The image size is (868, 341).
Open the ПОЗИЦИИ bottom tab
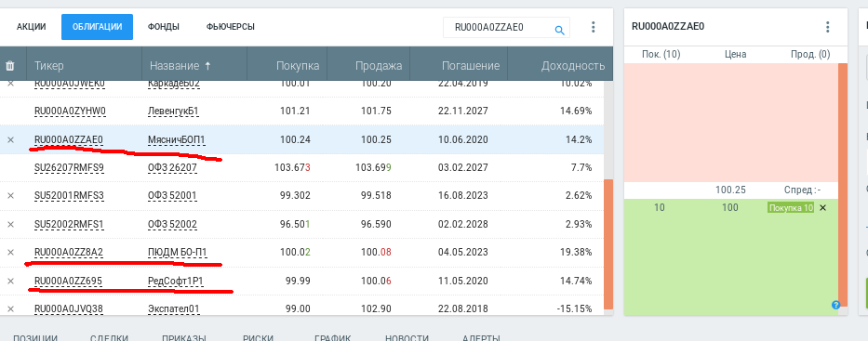tap(35, 337)
